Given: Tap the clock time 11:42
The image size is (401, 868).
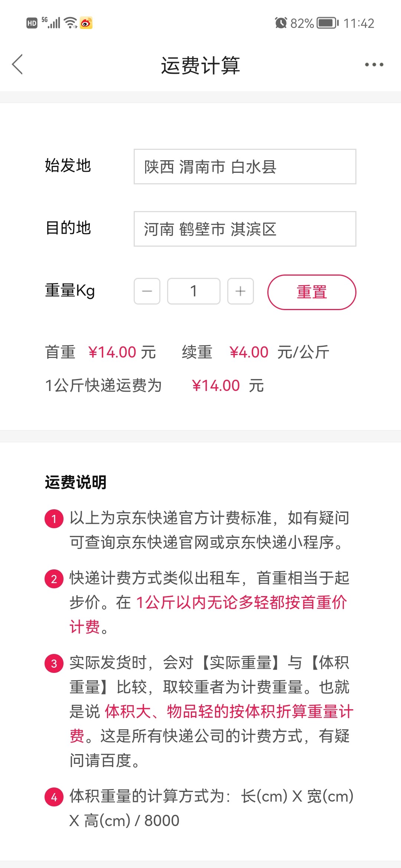Looking at the screenshot, I should [x=359, y=23].
